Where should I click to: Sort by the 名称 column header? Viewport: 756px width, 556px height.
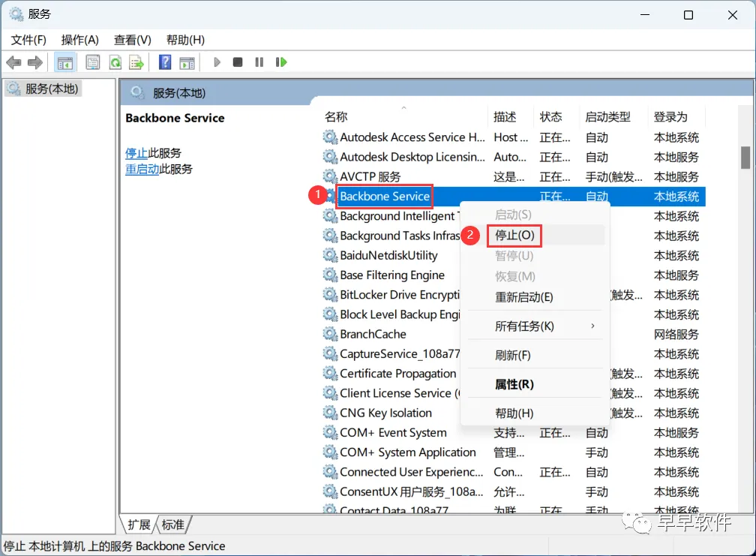[404, 117]
